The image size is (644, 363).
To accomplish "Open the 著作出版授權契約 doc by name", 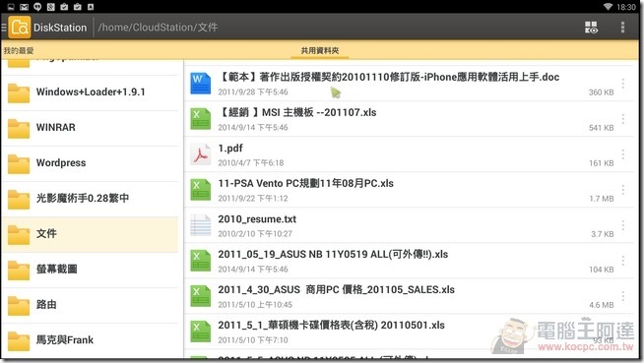I will coord(389,77).
